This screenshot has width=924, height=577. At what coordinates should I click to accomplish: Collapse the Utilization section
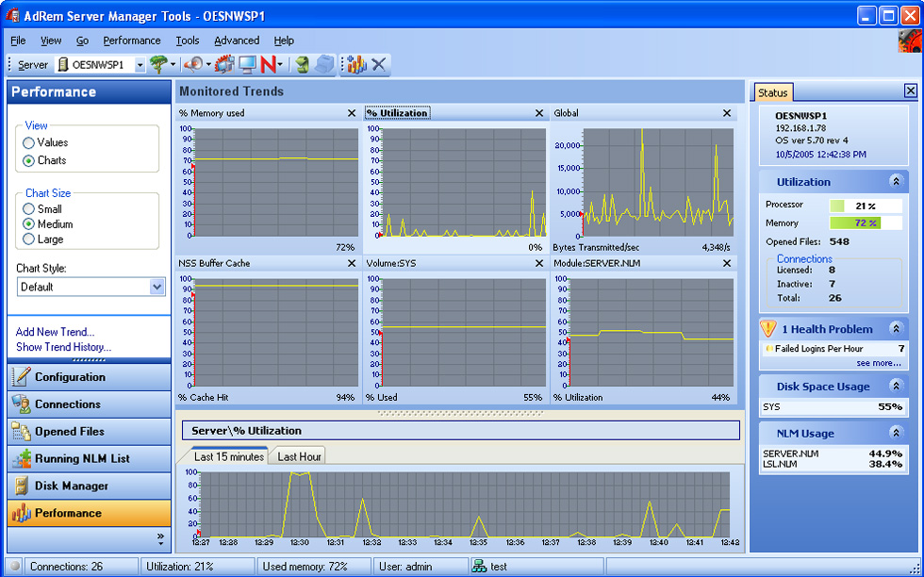(x=896, y=182)
